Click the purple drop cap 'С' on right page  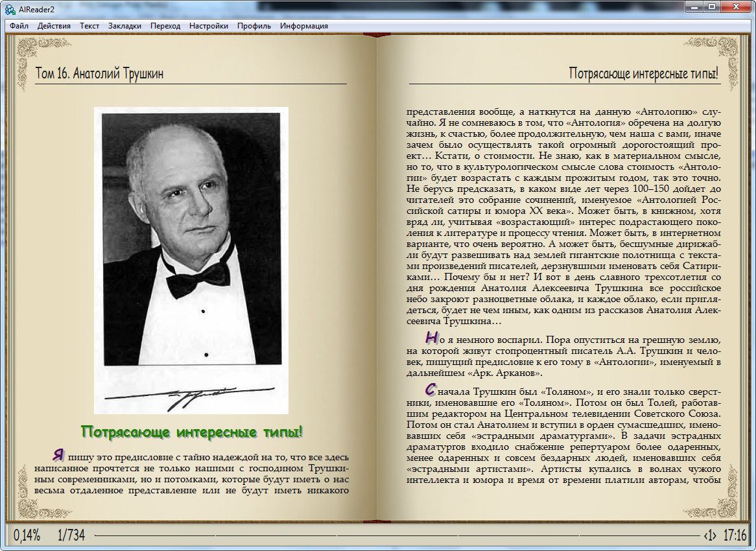pyautogui.click(x=431, y=390)
